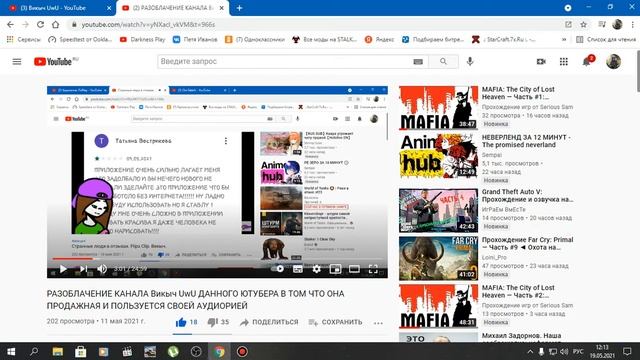Click ПОДЕЛИТЬСЯ share button
640x360 pixels.
coord(269,322)
